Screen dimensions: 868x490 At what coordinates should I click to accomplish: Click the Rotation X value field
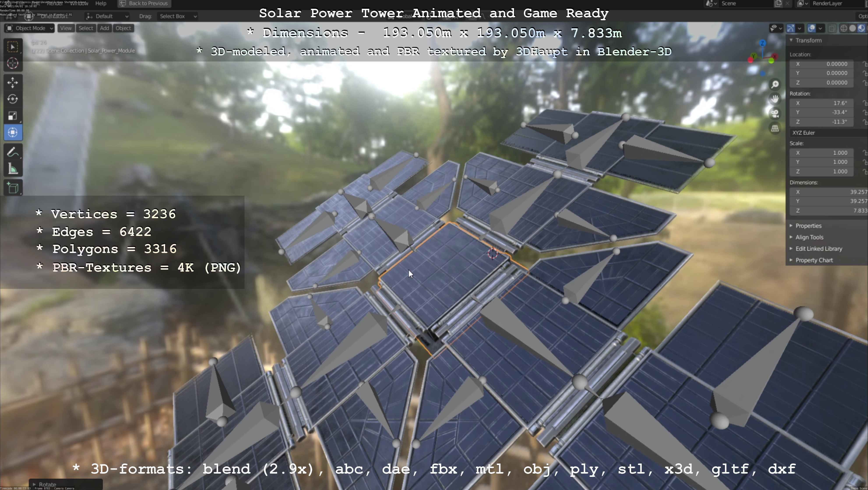[x=822, y=103]
